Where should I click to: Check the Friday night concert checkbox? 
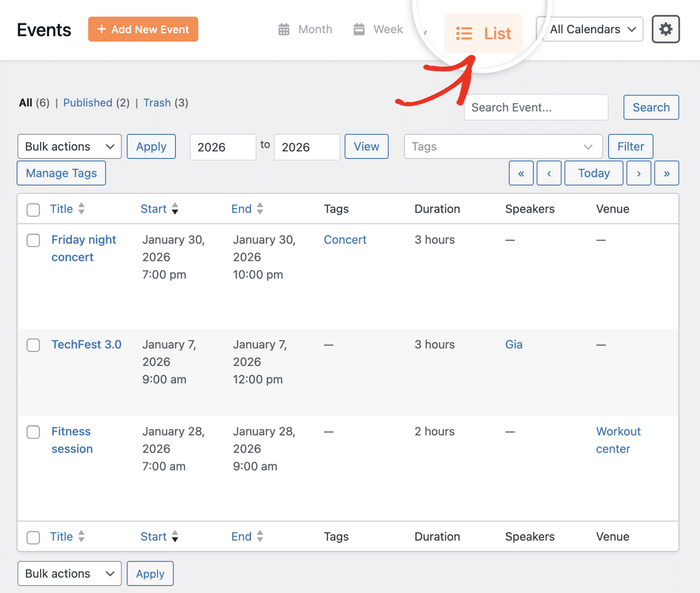pyautogui.click(x=33, y=240)
